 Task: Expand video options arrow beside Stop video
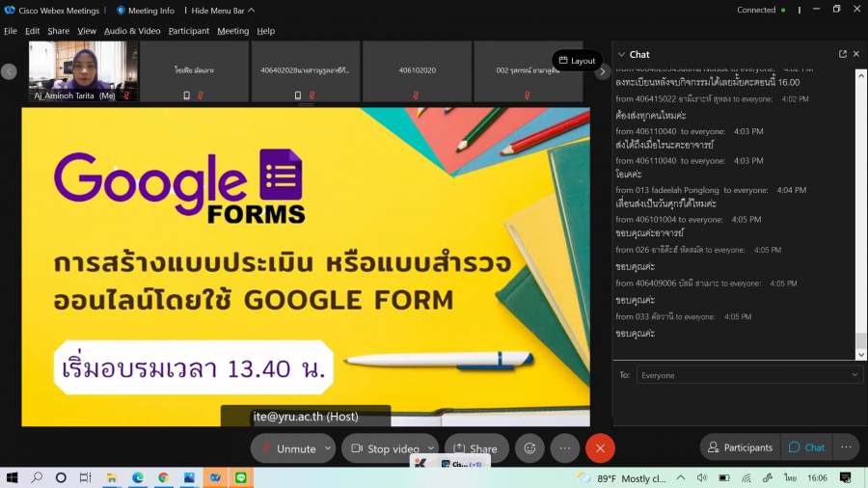[x=430, y=448]
